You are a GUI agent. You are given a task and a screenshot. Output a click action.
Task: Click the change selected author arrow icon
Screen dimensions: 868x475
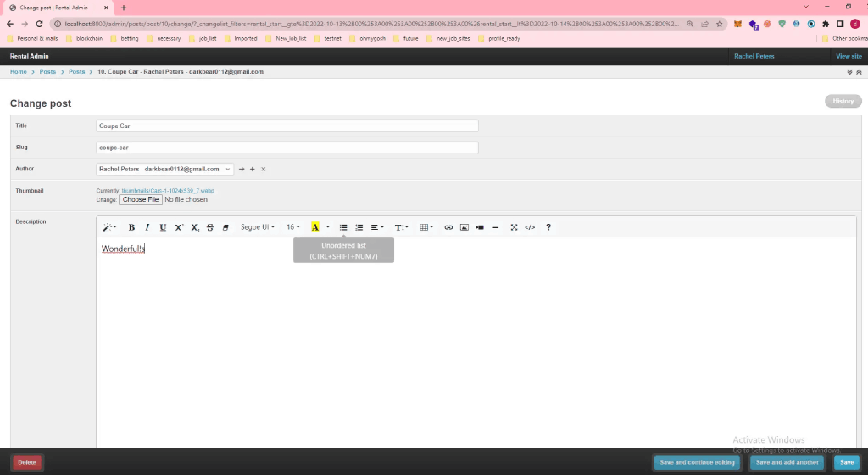pos(242,169)
